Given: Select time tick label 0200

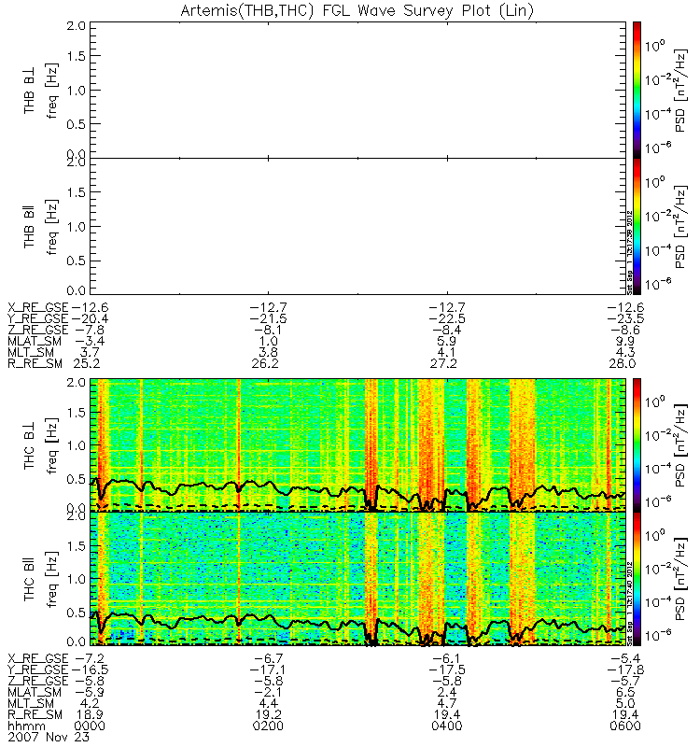Looking at the screenshot, I should [x=268, y=726].
